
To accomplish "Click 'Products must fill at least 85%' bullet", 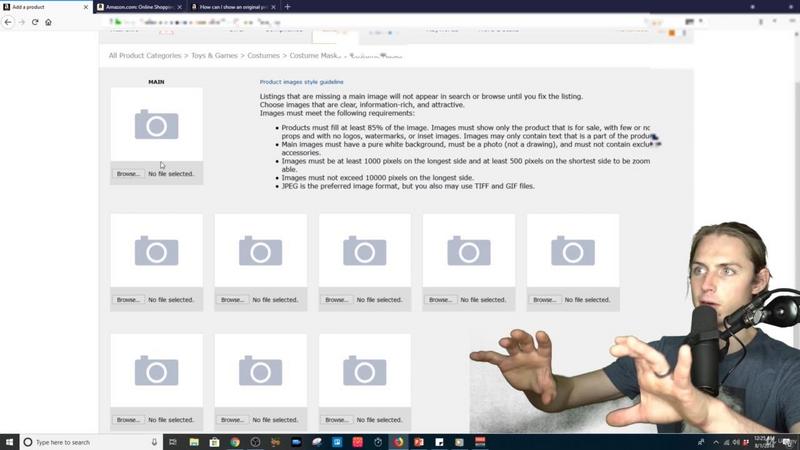I will (466, 132).
